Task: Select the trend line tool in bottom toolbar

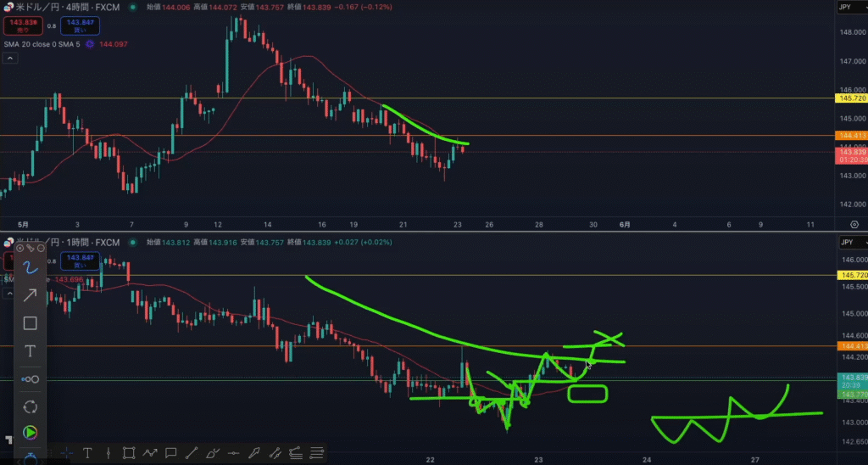Action: (192, 453)
